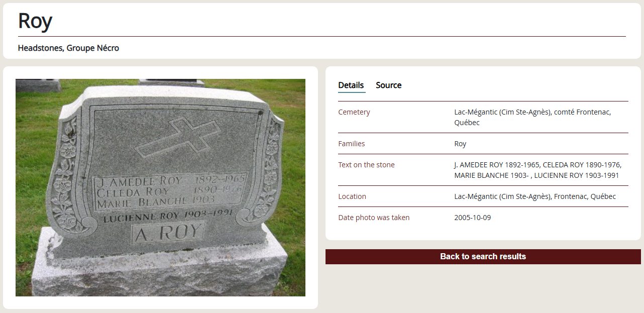Click the Headstones, Groupe Nécro subtitle

coord(68,48)
